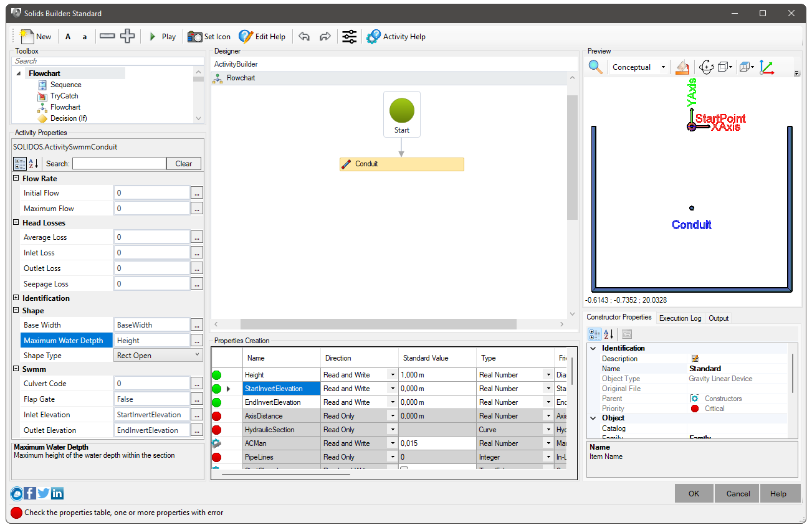
Task: Run the flowchart with the Play button
Action: 162,37
